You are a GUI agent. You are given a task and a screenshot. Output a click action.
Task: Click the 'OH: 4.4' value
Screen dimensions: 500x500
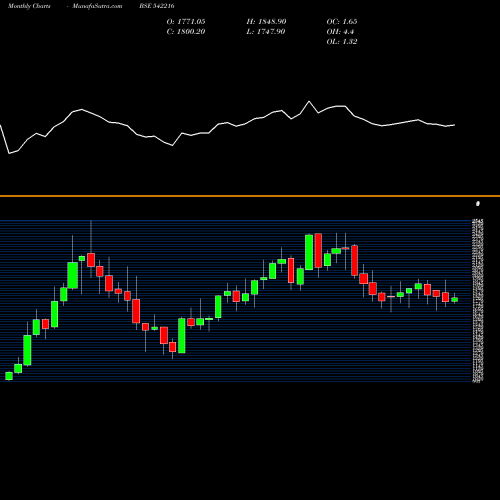(x=340, y=32)
